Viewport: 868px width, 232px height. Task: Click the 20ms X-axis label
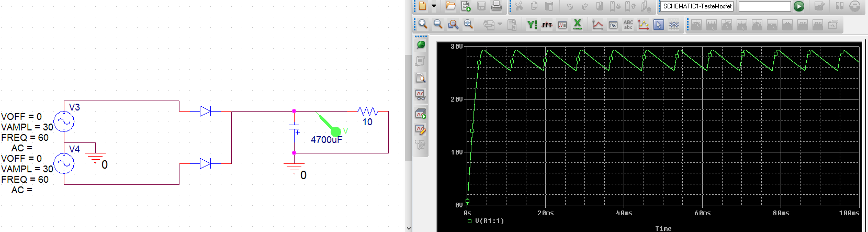(x=546, y=213)
